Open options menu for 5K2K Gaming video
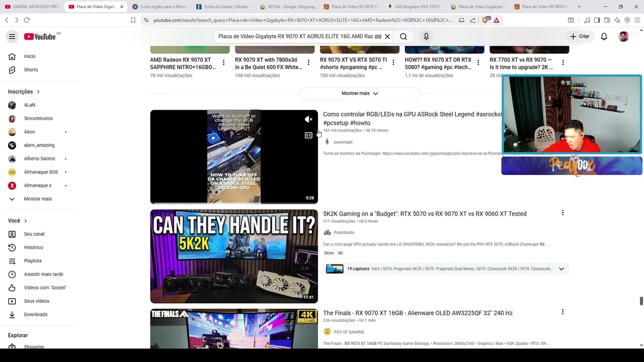The height and width of the screenshot is (362, 644). click(562, 213)
